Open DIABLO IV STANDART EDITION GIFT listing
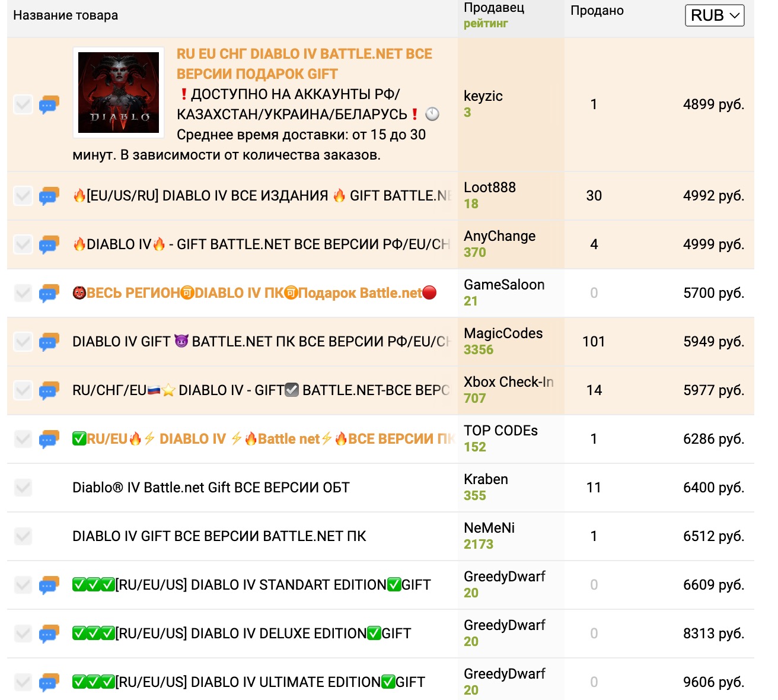 pos(251,585)
